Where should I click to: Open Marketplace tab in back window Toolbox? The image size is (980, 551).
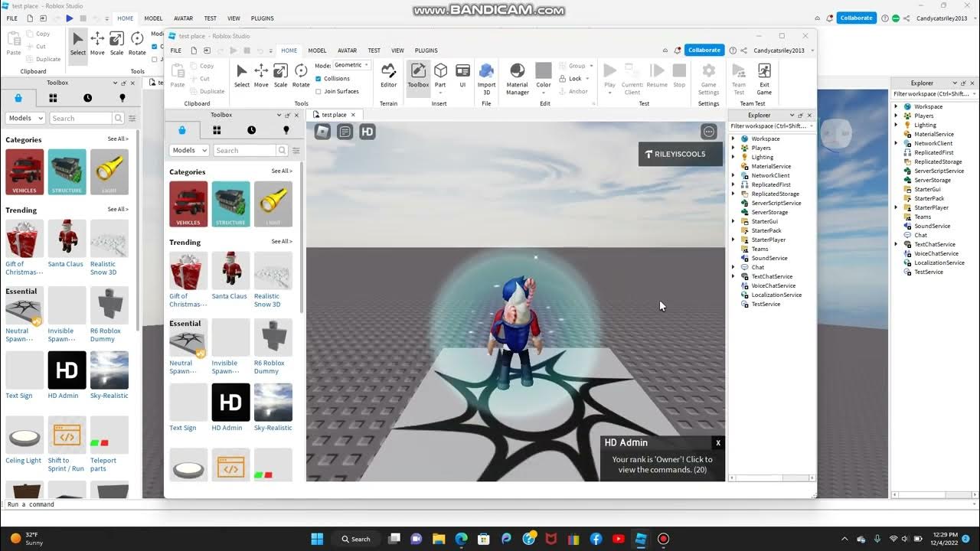click(18, 98)
